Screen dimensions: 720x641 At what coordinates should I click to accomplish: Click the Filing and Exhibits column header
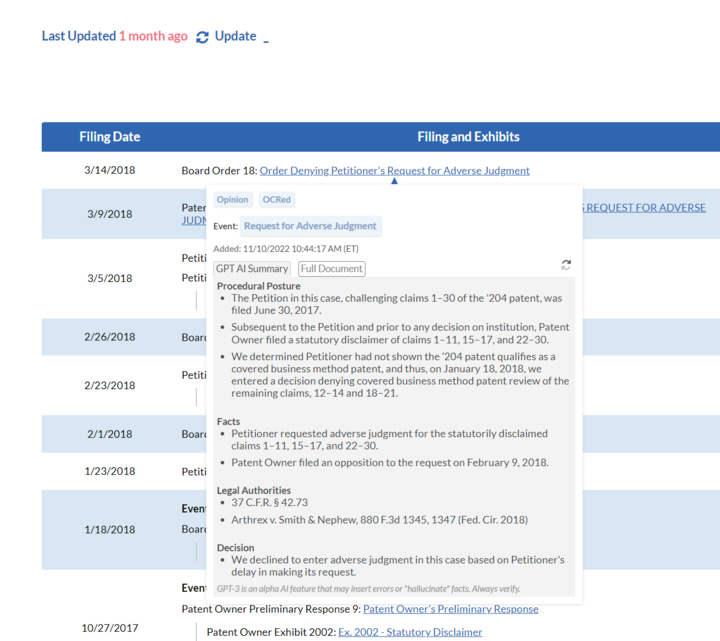(468, 137)
